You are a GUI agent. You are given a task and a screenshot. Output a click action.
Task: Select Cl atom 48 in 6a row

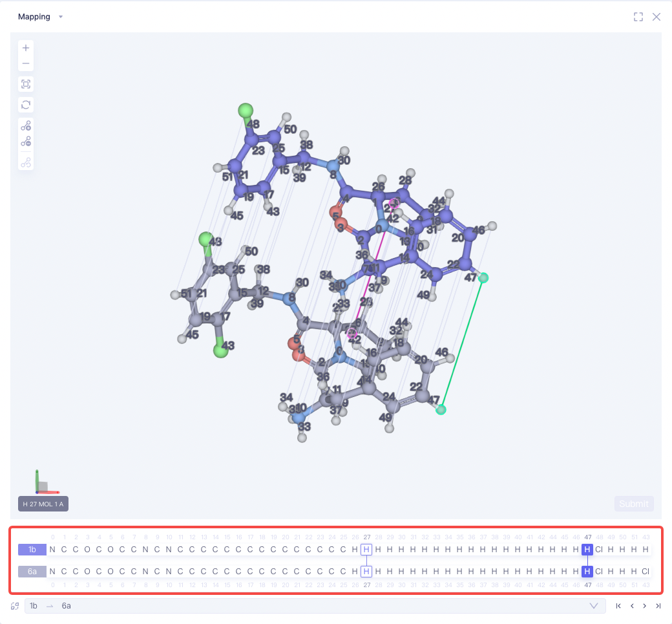pyautogui.click(x=599, y=571)
